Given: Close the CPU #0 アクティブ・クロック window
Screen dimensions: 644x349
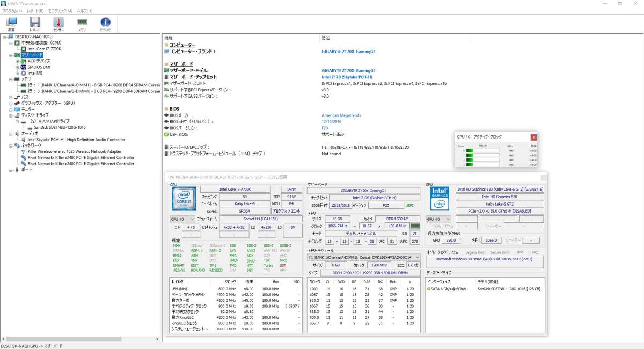Looking at the screenshot, I should tap(533, 137).
